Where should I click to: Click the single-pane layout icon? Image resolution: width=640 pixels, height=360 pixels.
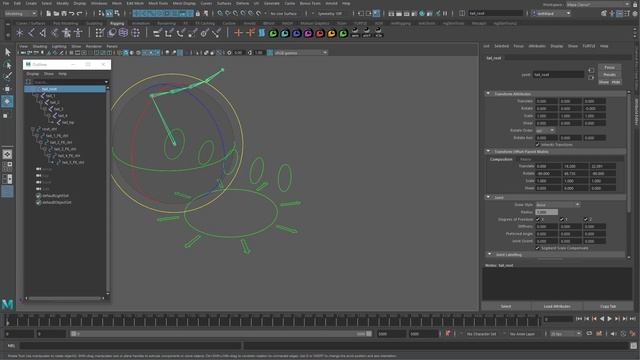7,154
